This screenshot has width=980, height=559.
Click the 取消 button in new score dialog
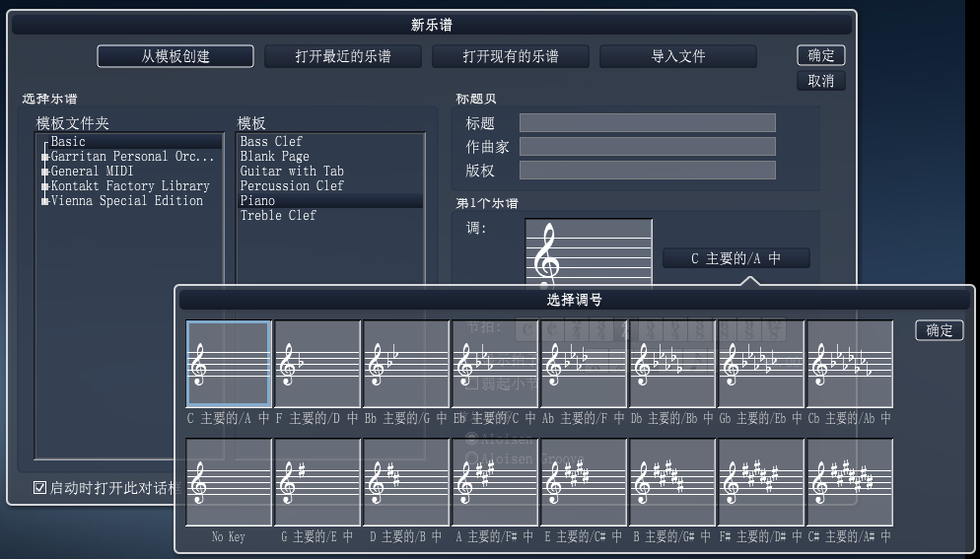coord(821,81)
